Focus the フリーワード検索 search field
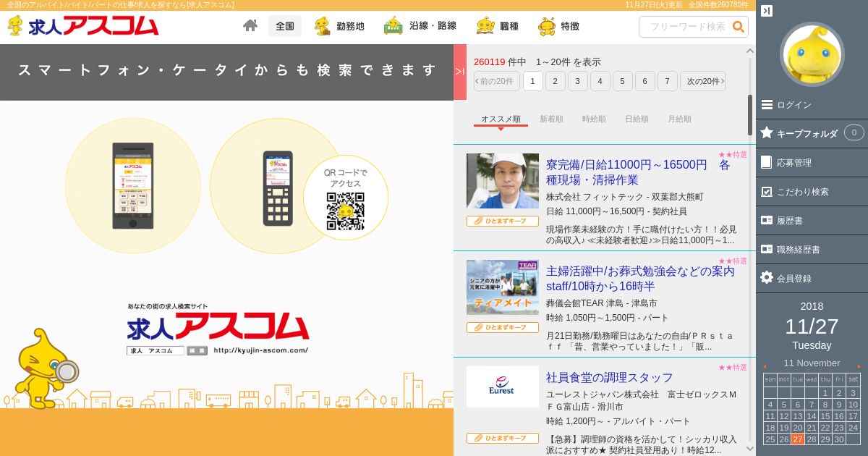 [686, 27]
